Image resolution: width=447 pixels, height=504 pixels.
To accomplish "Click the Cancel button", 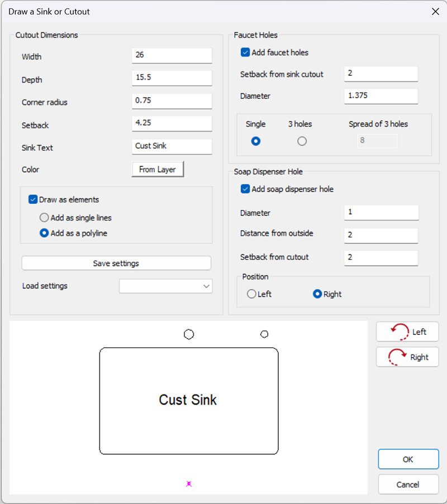I will (x=407, y=484).
